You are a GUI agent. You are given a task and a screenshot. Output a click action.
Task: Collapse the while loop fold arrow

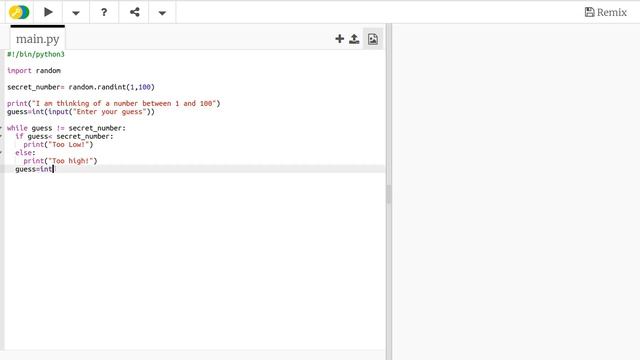[x=1, y=128]
